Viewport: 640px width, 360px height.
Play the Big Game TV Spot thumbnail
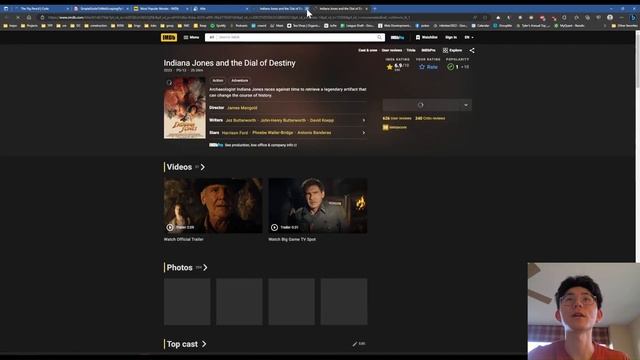(318, 205)
